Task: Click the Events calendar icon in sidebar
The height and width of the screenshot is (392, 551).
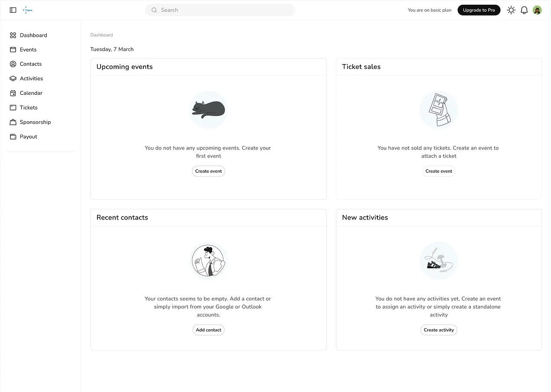Action: pos(13,49)
